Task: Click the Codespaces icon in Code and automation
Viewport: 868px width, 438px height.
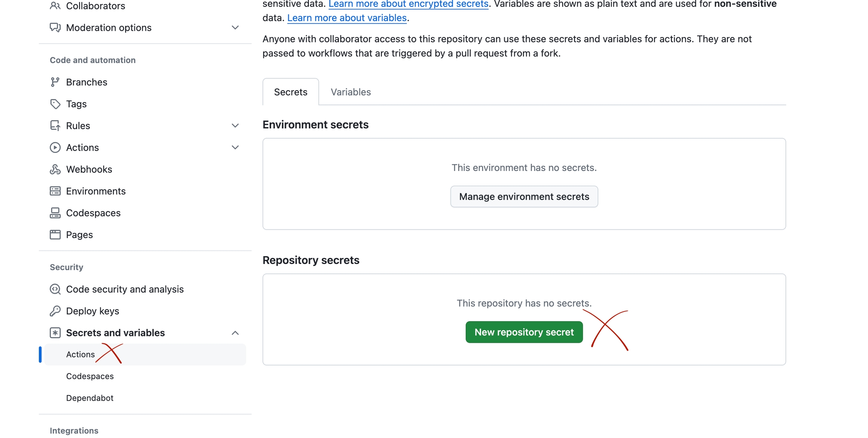Action: click(x=55, y=213)
